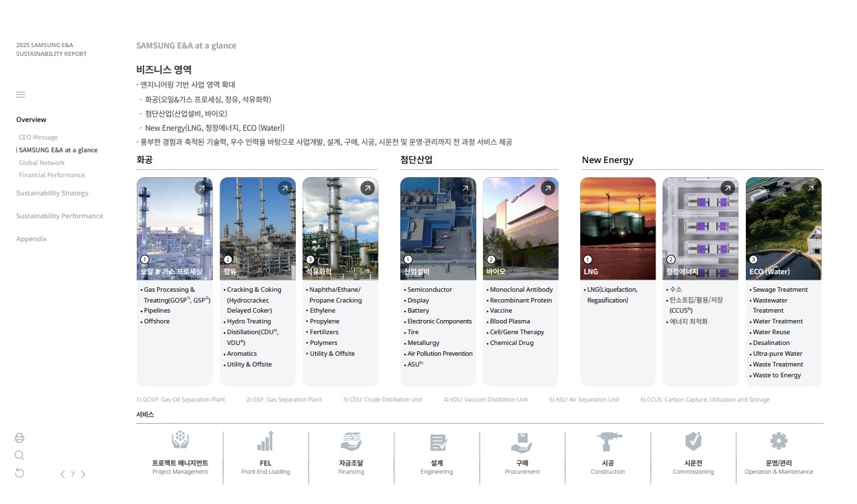The width and height of the screenshot is (857, 504).
Task: Click the Commissioning shield check icon
Action: 693,441
